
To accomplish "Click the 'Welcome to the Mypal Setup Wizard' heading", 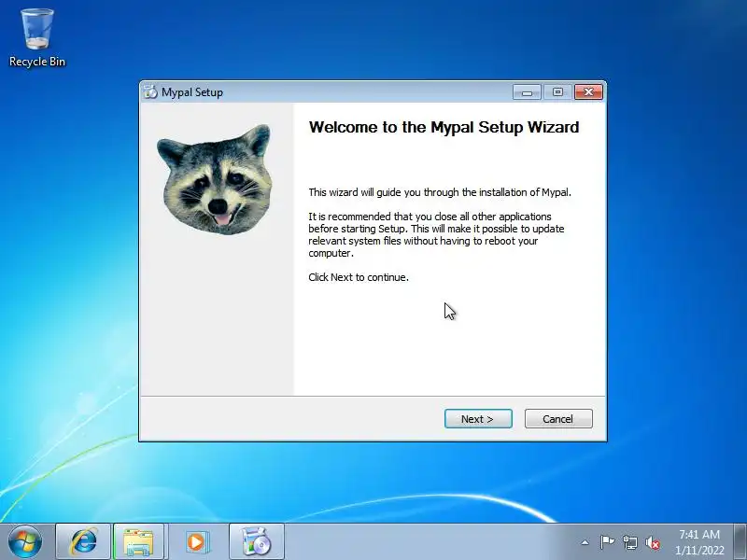I will pyautogui.click(x=444, y=127).
